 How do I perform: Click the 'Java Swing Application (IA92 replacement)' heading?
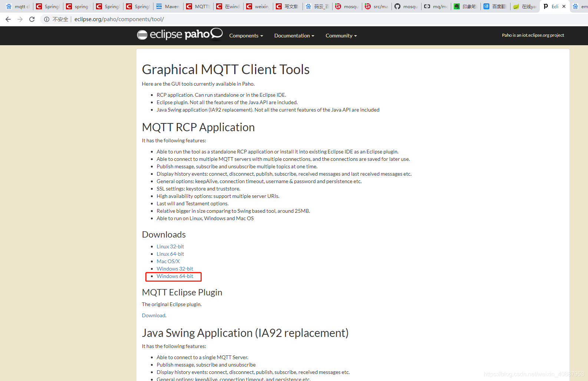click(x=245, y=333)
